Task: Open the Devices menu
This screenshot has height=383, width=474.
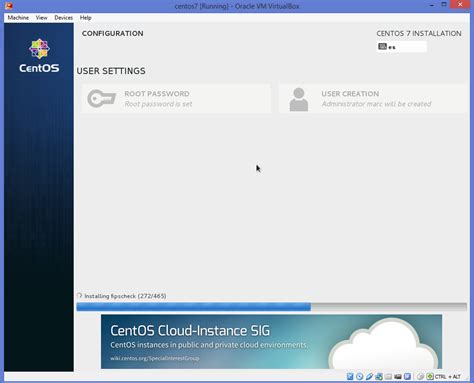Action: pyautogui.click(x=63, y=18)
